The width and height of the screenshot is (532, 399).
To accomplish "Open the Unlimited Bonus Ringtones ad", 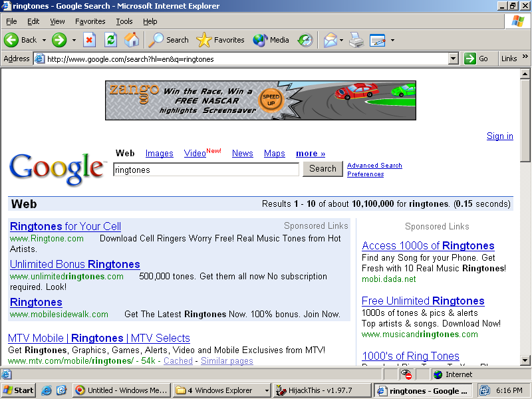I will (75, 264).
